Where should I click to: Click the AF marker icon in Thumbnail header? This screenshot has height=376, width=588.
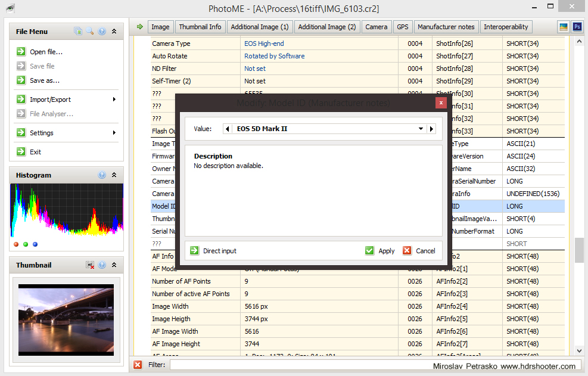90,265
